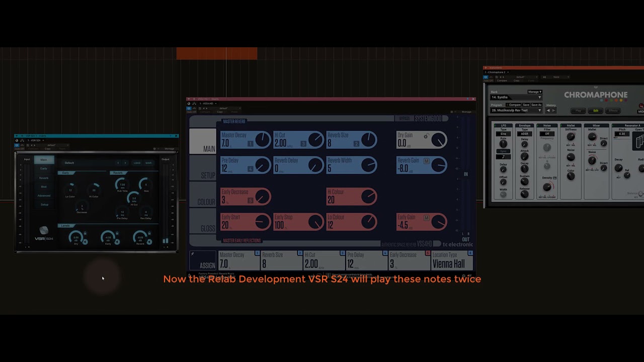Toggle the Dry Gain lock icon
The width and height of the screenshot is (644, 362).
point(426,136)
